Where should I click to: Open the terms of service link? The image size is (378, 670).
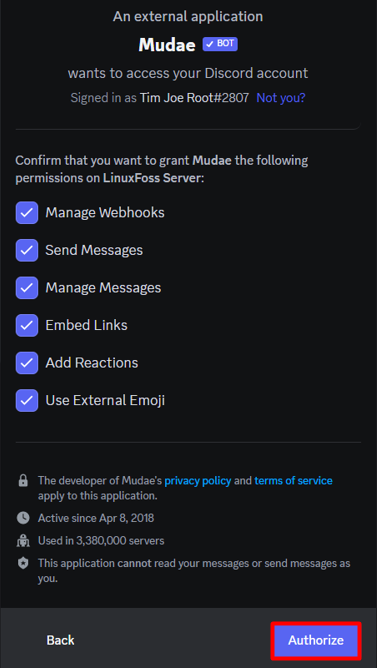pyautogui.click(x=293, y=481)
